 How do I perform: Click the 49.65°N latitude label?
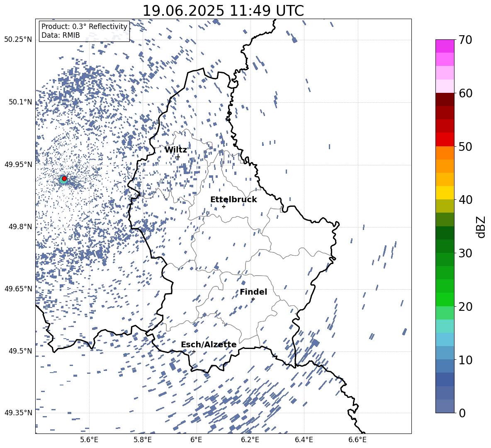18,288
